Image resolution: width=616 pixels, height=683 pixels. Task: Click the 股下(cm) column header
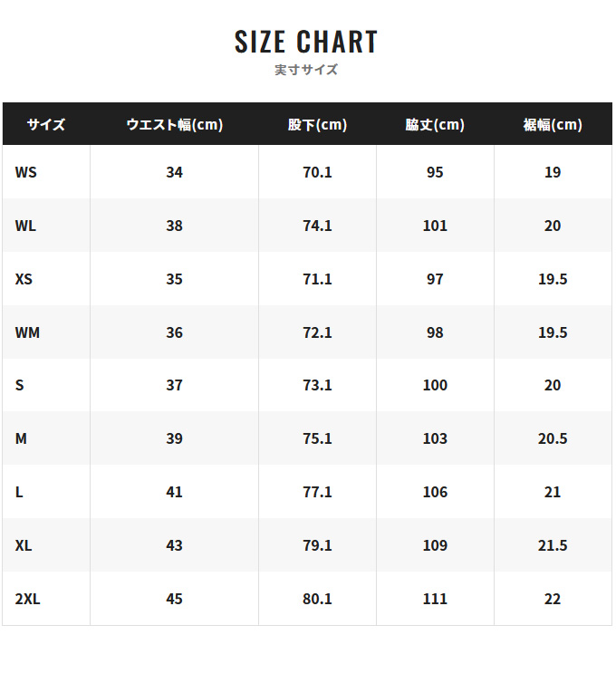[317, 124]
